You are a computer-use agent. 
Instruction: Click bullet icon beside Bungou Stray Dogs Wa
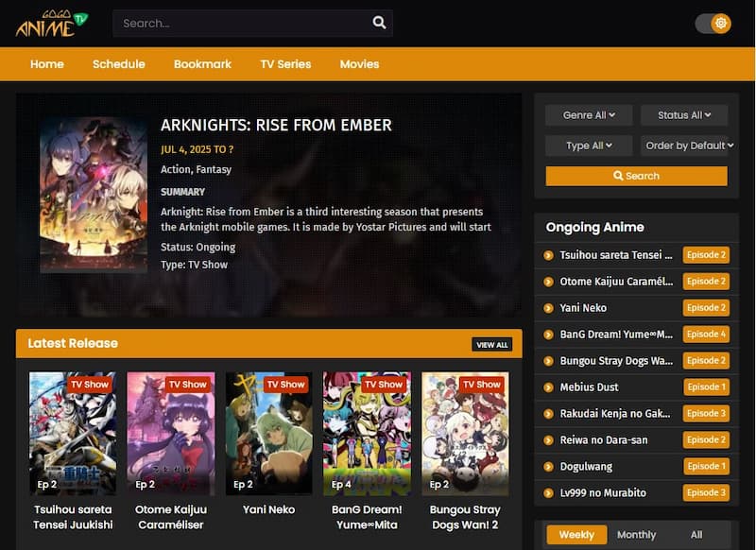[548, 361]
